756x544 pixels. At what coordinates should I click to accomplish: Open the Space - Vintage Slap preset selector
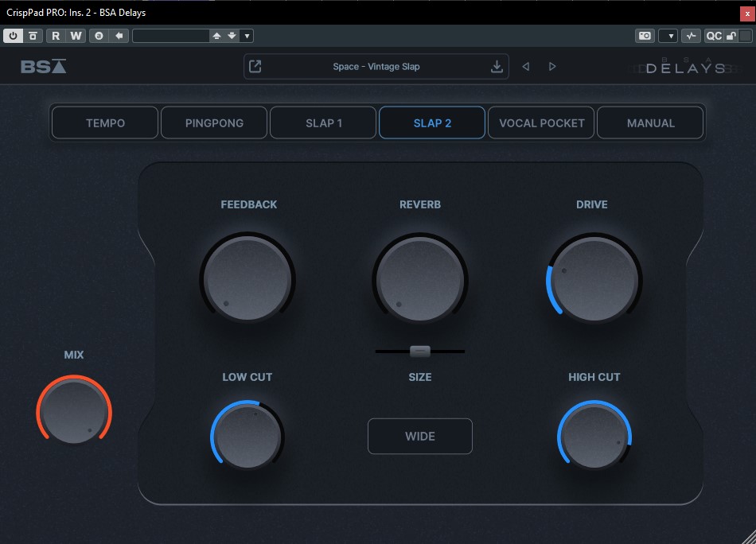click(376, 67)
